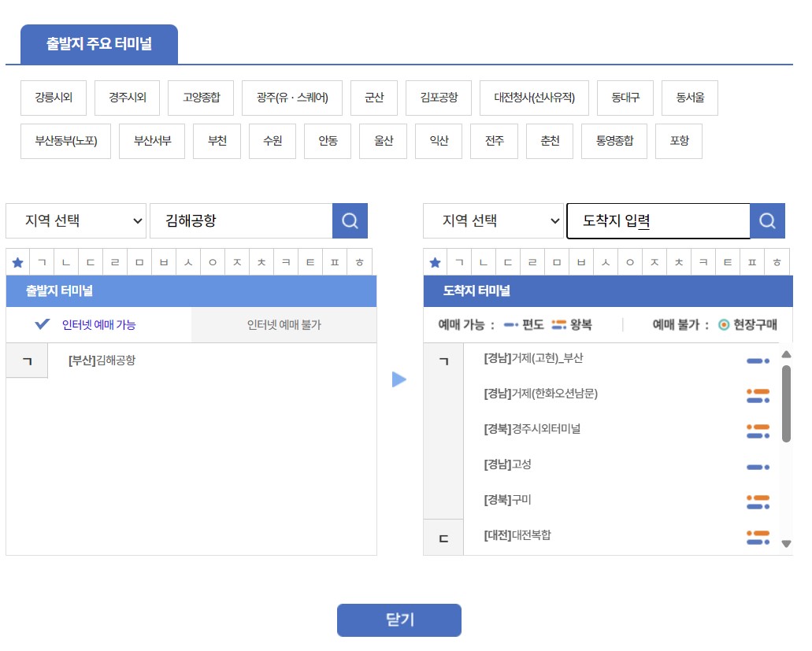Choose 통영종합 terminal button
The image size is (812, 651).
pos(614,141)
